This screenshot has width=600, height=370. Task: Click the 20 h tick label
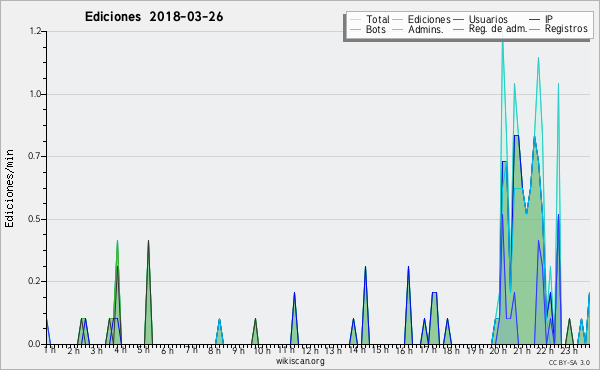point(497,350)
